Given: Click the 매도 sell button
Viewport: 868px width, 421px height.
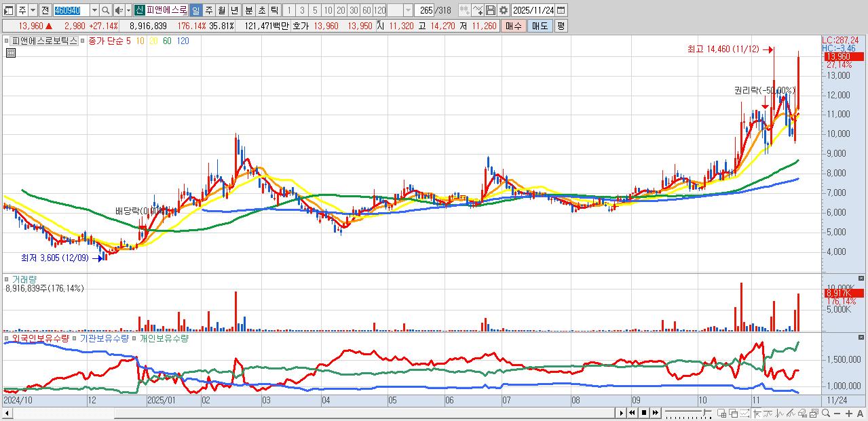Looking at the screenshot, I should point(540,26).
